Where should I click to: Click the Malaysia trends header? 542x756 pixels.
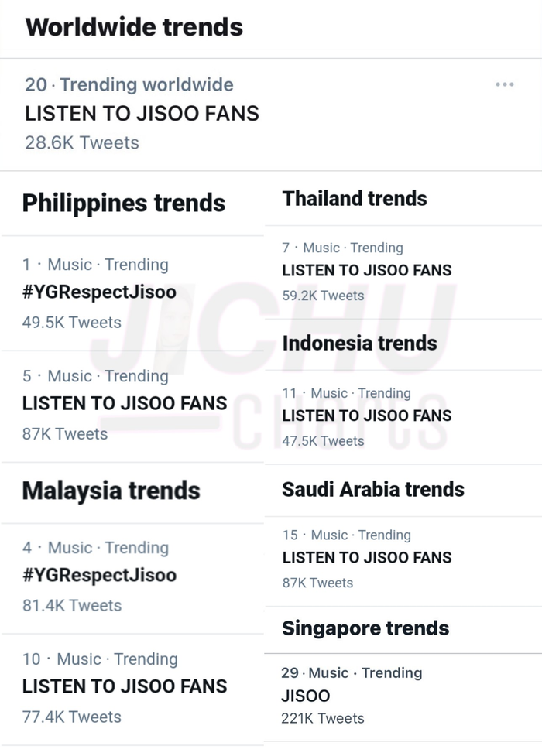(x=112, y=491)
